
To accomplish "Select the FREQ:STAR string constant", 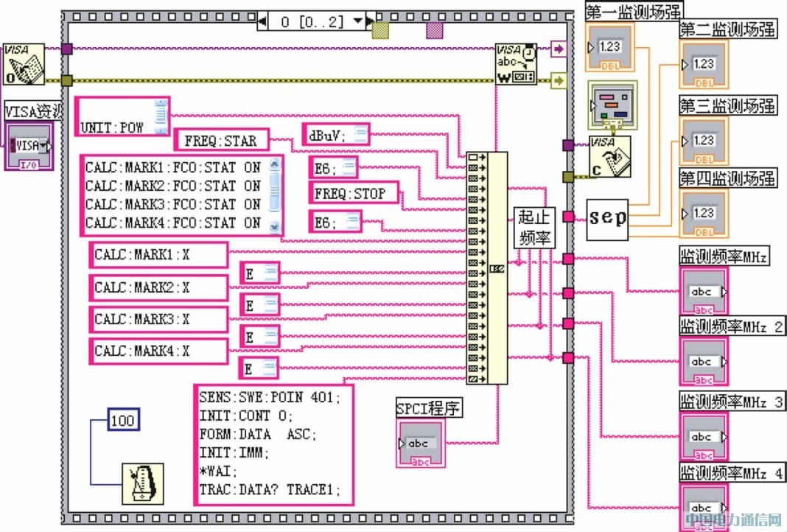I will coord(221,140).
